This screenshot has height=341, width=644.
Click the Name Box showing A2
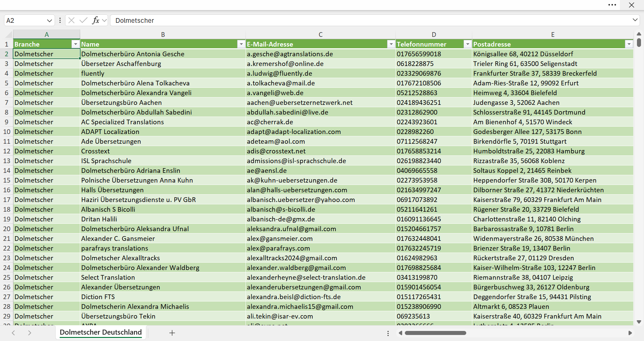pyautogui.click(x=25, y=20)
